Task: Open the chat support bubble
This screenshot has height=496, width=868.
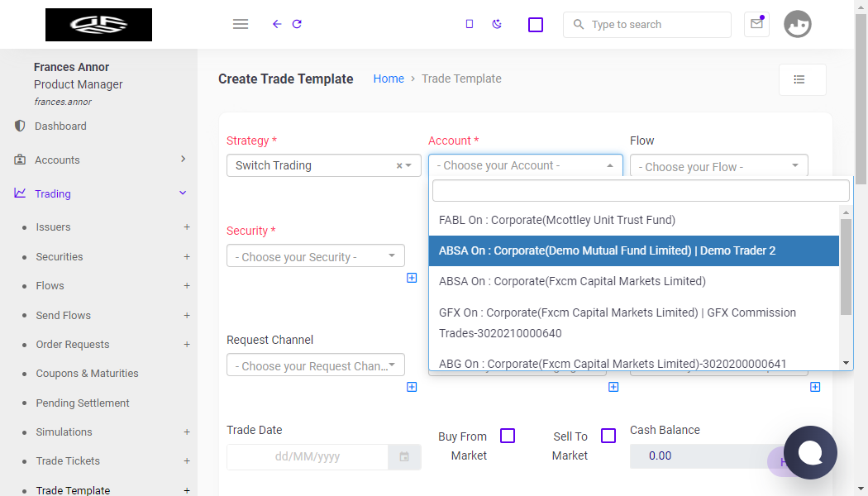Action: (810, 452)
